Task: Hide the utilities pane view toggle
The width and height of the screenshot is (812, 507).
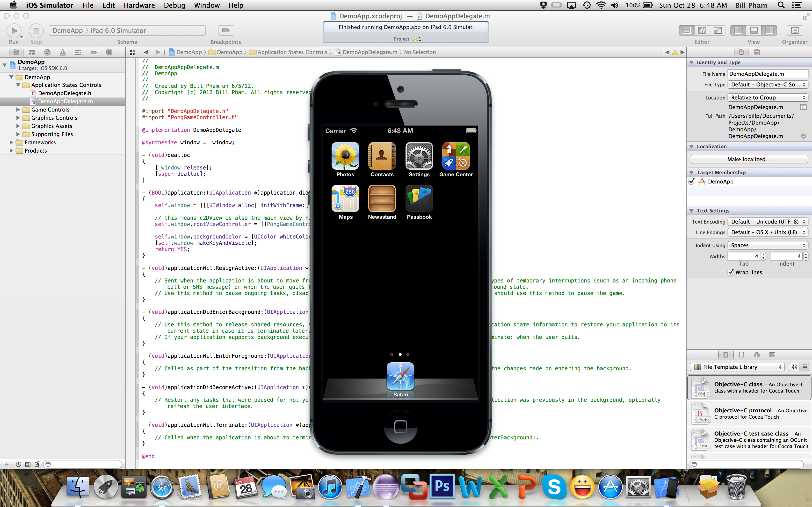Action: [x=769, y=30]
